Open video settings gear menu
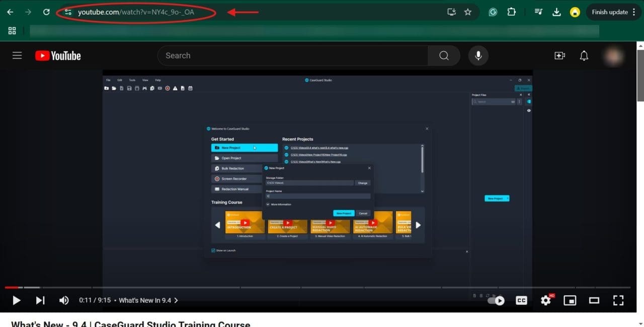Image resolution: width=644 pixels, height=327 pixels. pyautogui.click(x=546, y=300)
